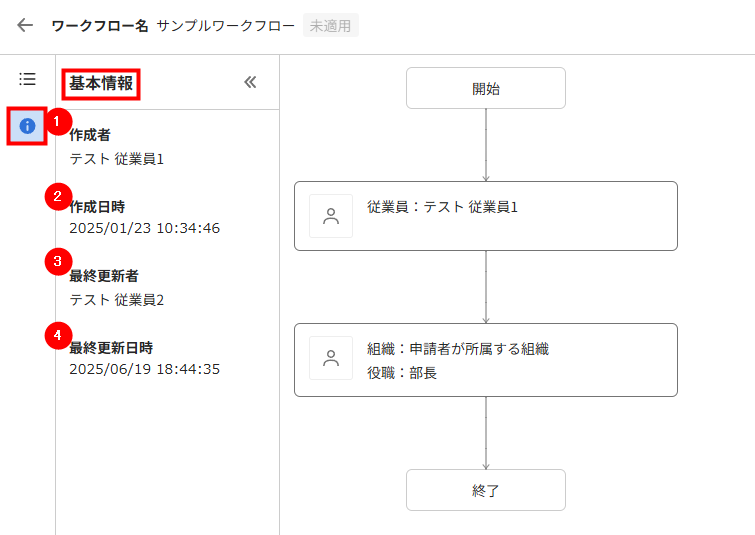Go back using the left arrow icon
The width and height of the screenshot is (755, 535).
click(25, 25)
